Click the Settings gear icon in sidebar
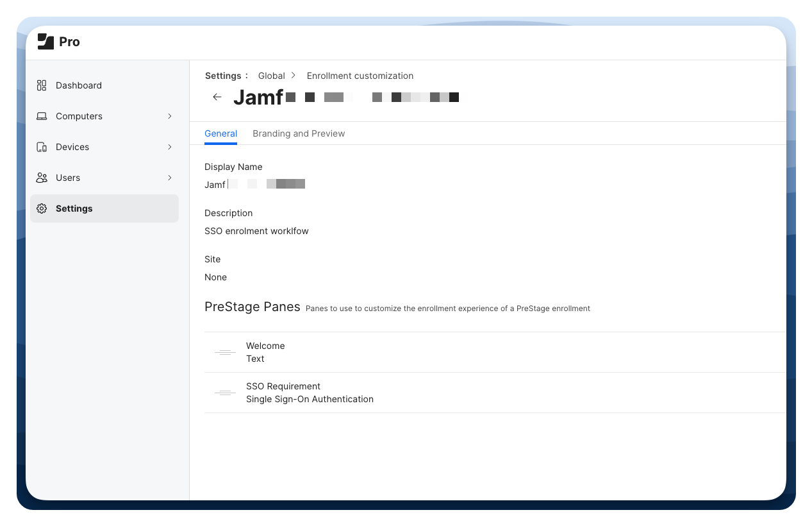 click(x=42, y=208)
